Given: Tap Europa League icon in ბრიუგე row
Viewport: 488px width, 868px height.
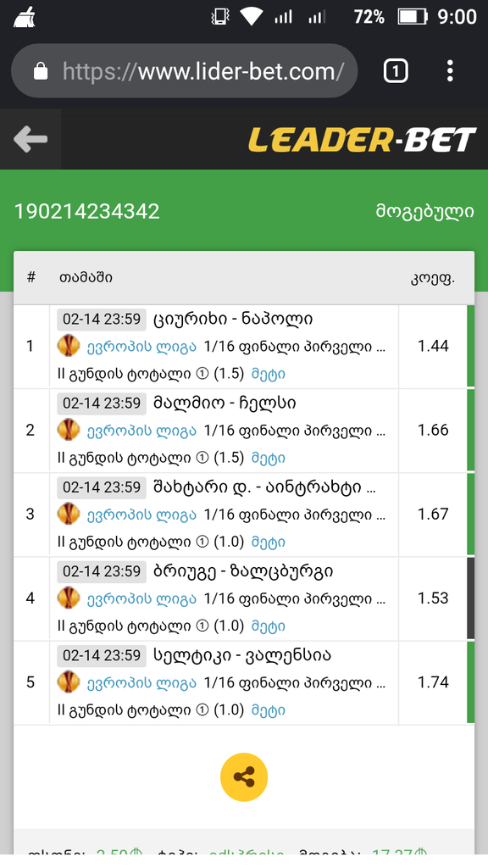Looking at the screenshot, I should (68, 598).
